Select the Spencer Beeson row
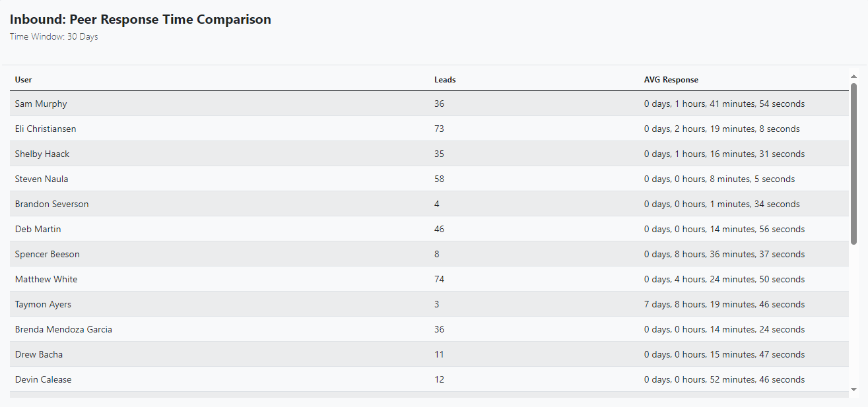Viewport: 868px width, 407px height. point(47,255)
